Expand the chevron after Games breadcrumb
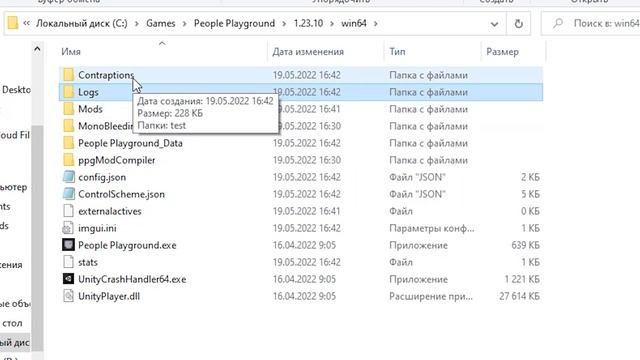Image resolution: width=640 pixels, height=360 pixels. coord(184,24)
